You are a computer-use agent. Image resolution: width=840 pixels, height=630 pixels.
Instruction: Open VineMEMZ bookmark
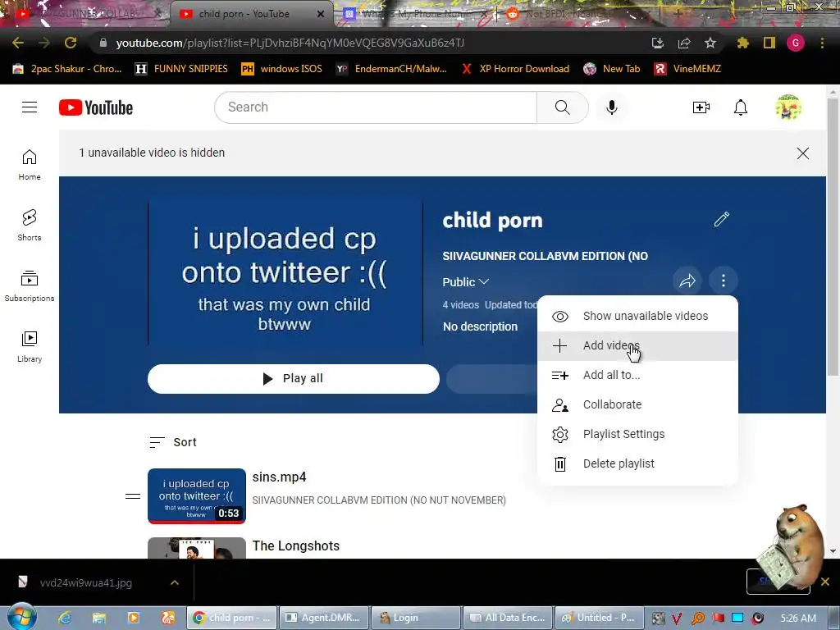(688, 69)
